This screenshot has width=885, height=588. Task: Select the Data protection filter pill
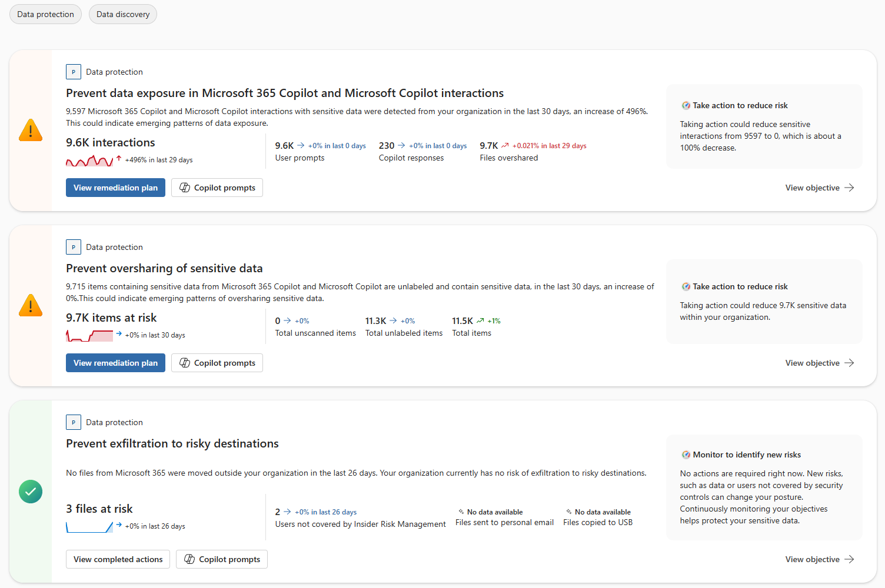pos(45,14)
